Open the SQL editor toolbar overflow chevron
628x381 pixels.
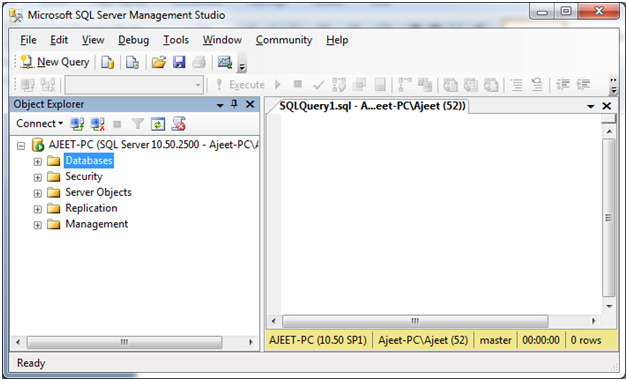coord(614,85)
